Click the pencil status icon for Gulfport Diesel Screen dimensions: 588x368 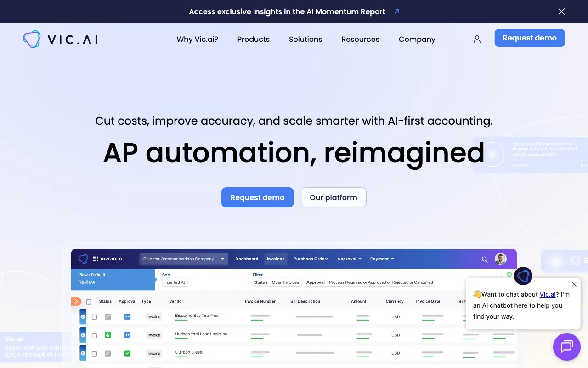[108, 353]
